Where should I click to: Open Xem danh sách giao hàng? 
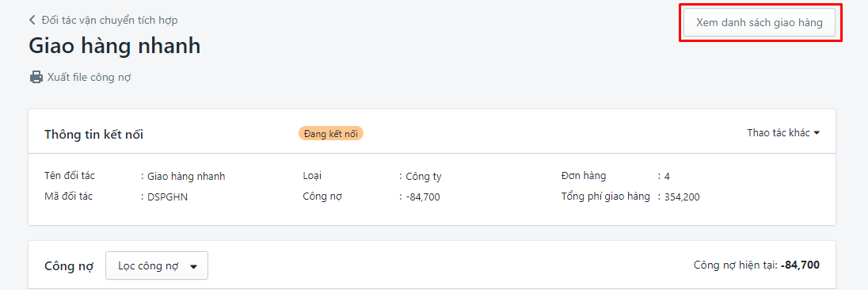(x=759, y=23)
